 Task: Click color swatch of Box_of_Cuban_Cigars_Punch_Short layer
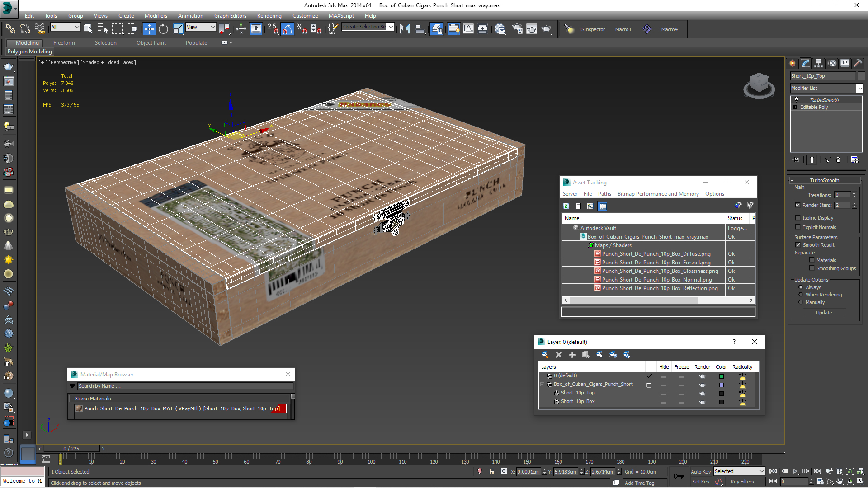coord(721,385)
